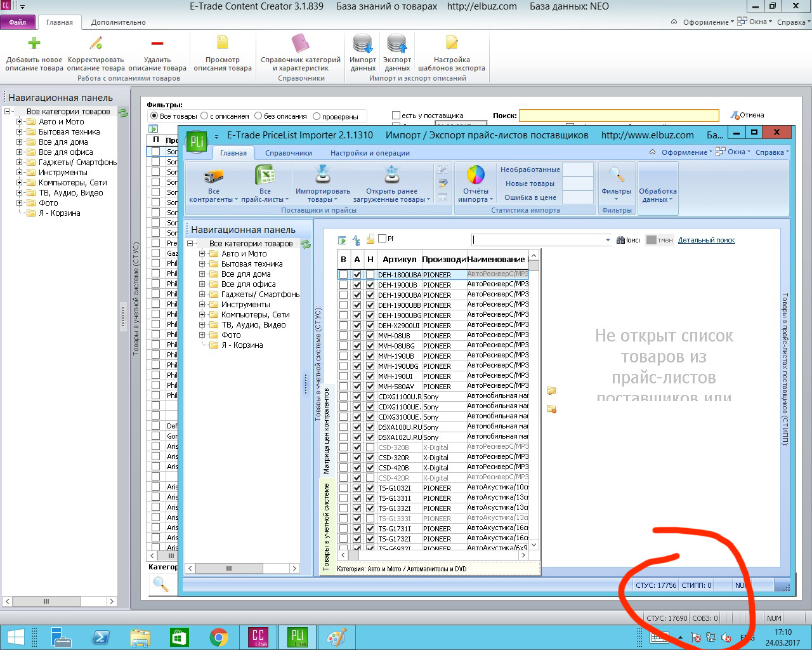Collapse 'Все категории товаров' in Content Creator tree
The height and width of the screenshot is (650, 812).
coord(7,112)
